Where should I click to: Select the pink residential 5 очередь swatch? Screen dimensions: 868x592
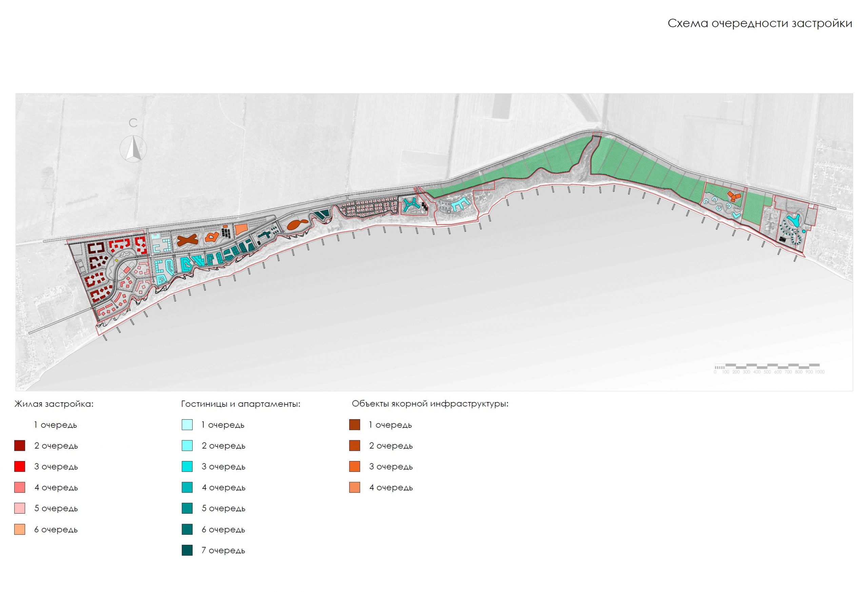[20, 509]
